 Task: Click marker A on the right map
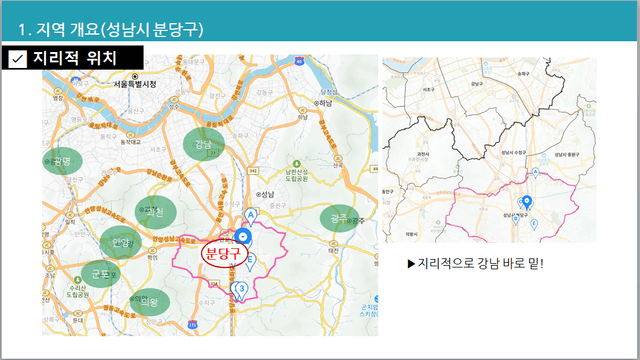pyautogui.click(x=536, y=173)
